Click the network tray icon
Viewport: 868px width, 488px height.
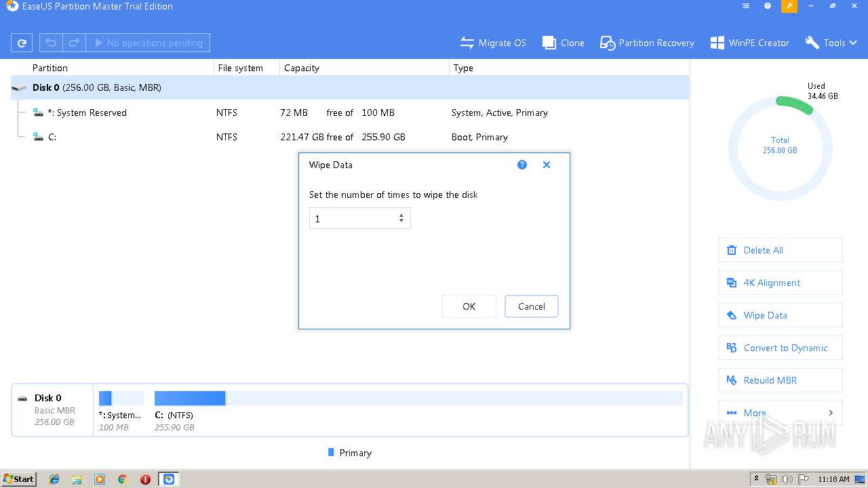[771, 479]
